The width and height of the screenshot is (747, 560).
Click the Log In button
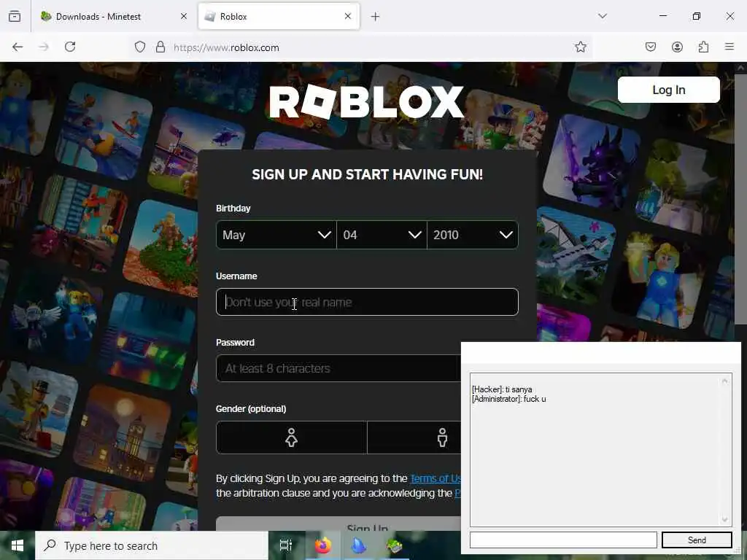click(x=669, y=90)
